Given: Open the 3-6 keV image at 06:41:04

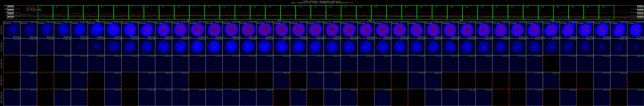Looking at the screenshot, I should click(164, 30).
